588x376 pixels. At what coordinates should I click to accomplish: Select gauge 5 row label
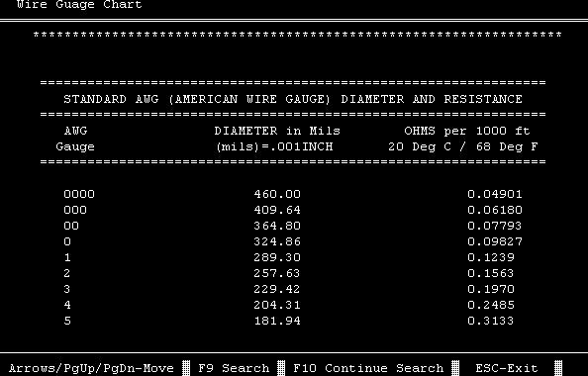(67, 321)
